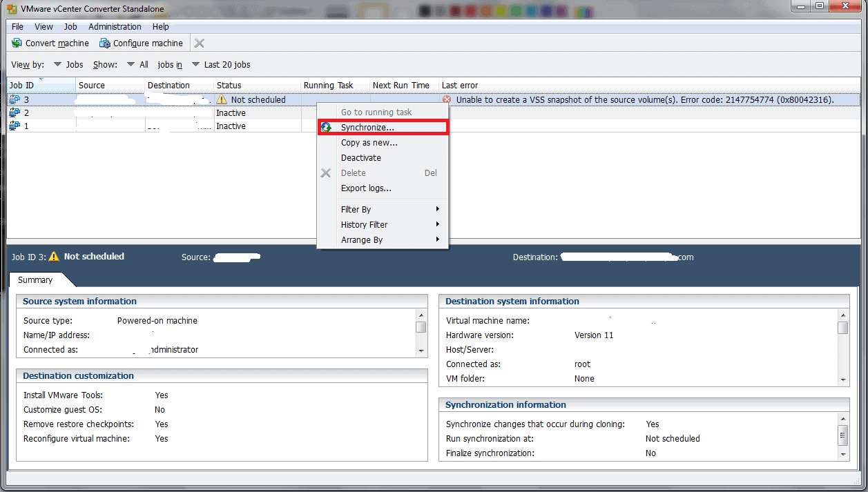
Task: Click the Powered-on machine source type value
Action: click(x=157, y=320)
